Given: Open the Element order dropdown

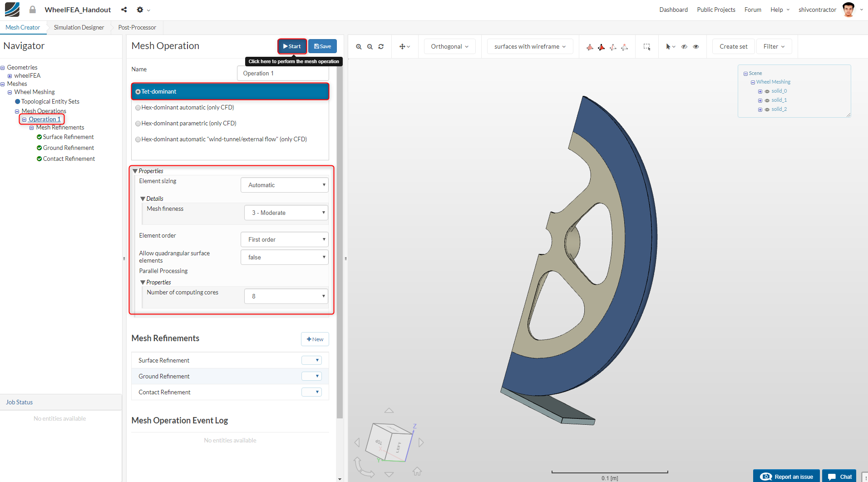Looking at the screenshot, I should pos(284,239).
